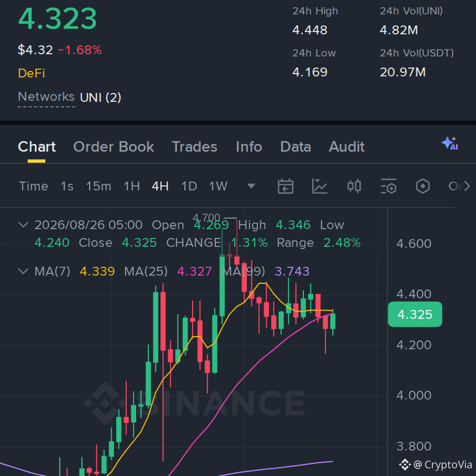Open the calendar date-jump icon
The image size is (476, 476).
point(285,186)
